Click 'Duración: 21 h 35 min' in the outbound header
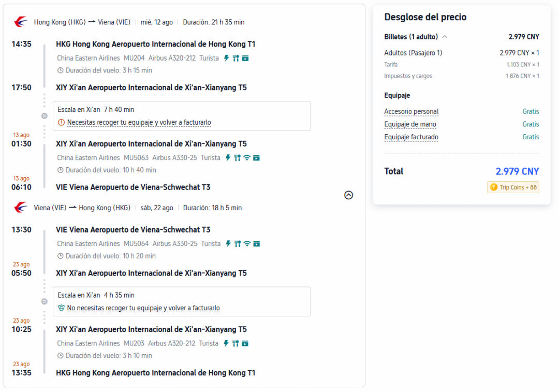 point(214,22)
